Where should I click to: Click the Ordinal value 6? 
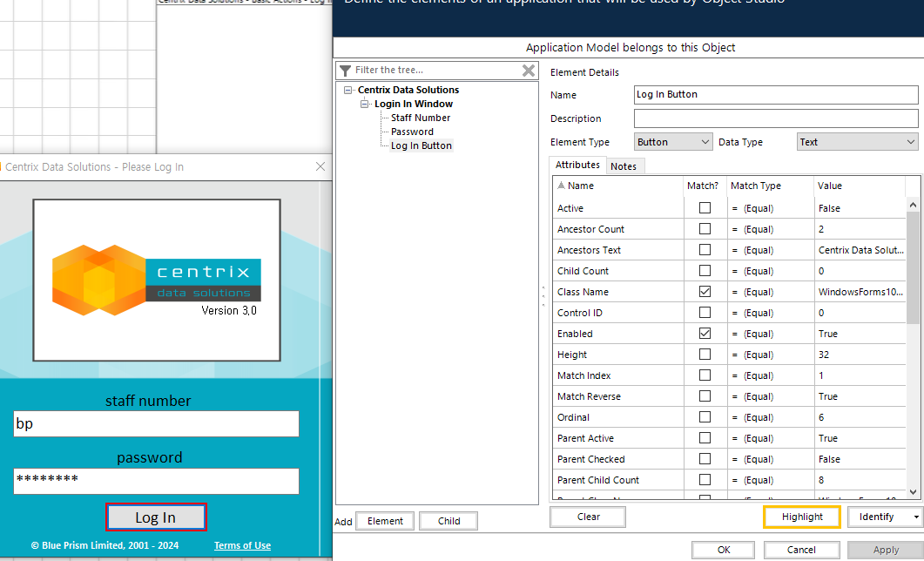(x=860, y=417)
